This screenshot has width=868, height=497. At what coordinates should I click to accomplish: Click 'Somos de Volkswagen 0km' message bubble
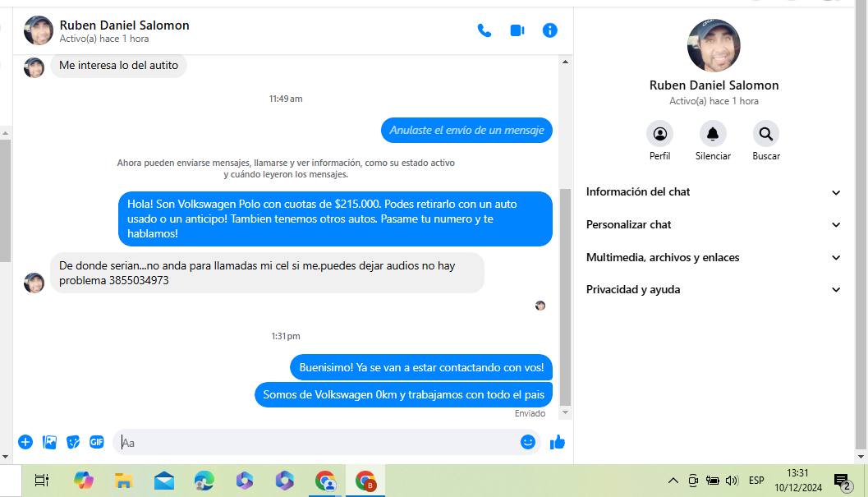coord(403,395)
